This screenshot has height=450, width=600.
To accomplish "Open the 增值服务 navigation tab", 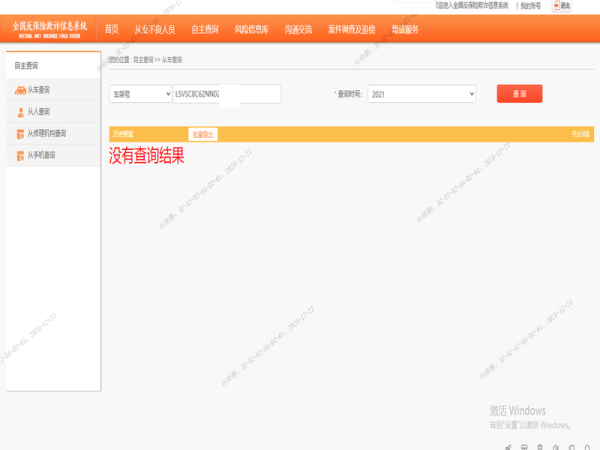I will pos(405,29).
